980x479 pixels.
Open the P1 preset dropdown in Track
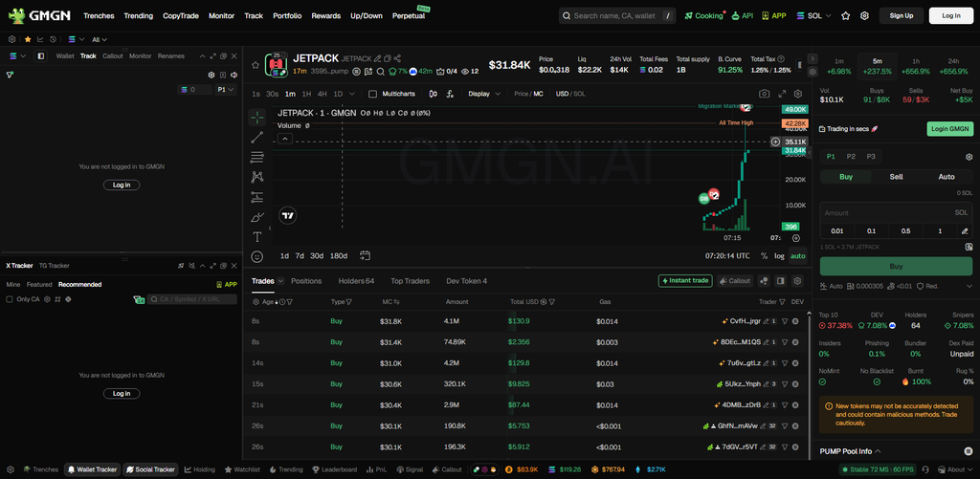click(x=226, y=90)
